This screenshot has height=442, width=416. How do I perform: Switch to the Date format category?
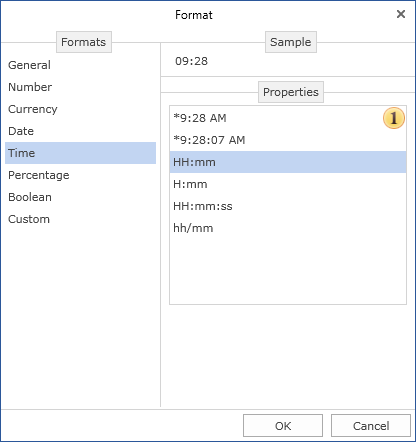80,131
